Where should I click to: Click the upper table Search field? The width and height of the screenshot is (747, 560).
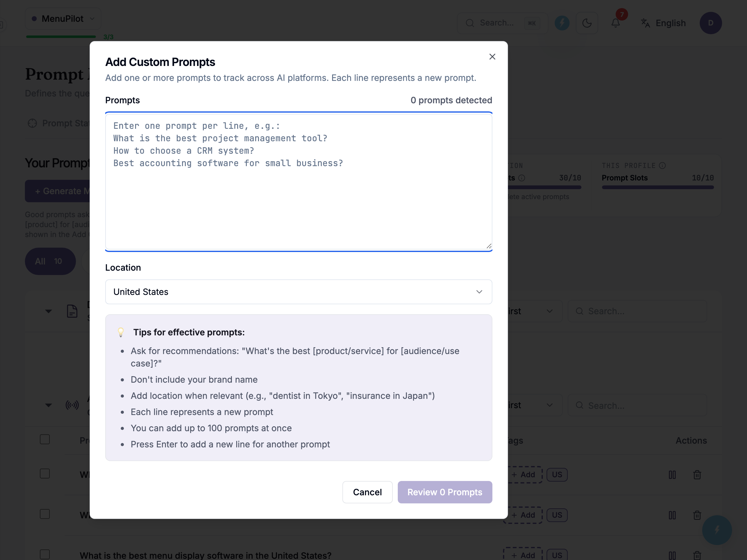pyautogui.click(x=637, y=311)
